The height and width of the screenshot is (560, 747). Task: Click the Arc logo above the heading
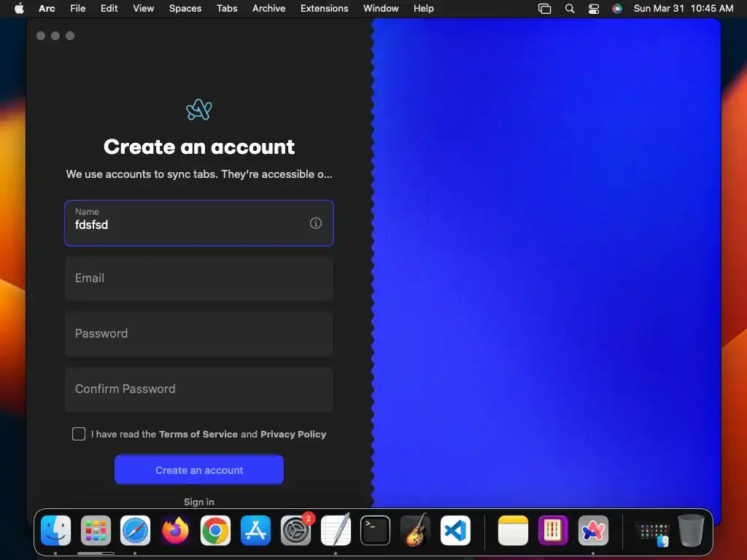point(199,109)
